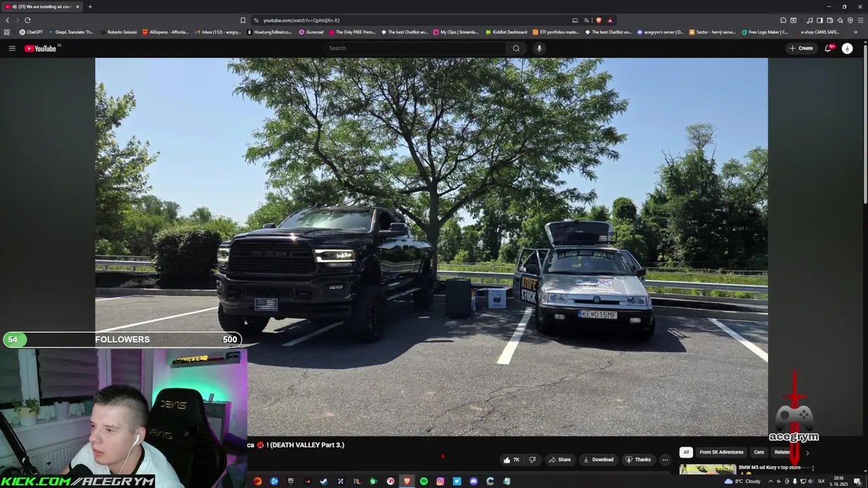Open the YouTube account avatar menu
The width and height of the screenshot is (868, 488).
(847, 48)
